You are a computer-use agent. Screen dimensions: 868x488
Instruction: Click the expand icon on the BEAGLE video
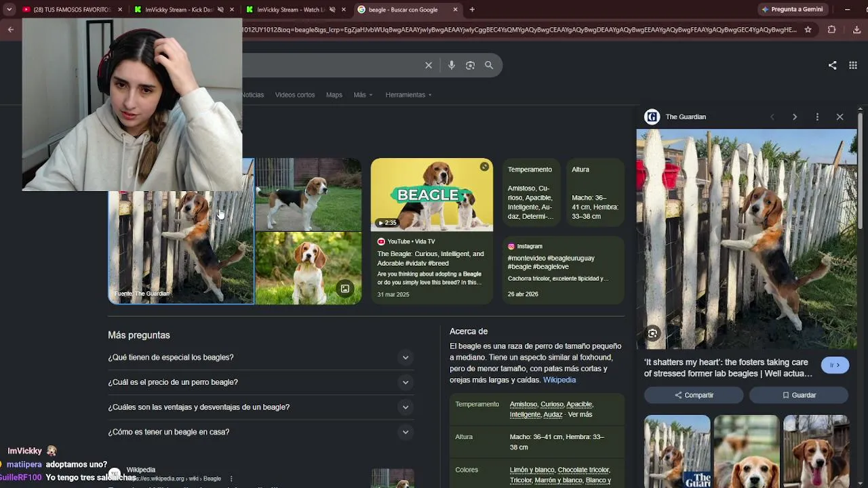[x=484, y=167]
